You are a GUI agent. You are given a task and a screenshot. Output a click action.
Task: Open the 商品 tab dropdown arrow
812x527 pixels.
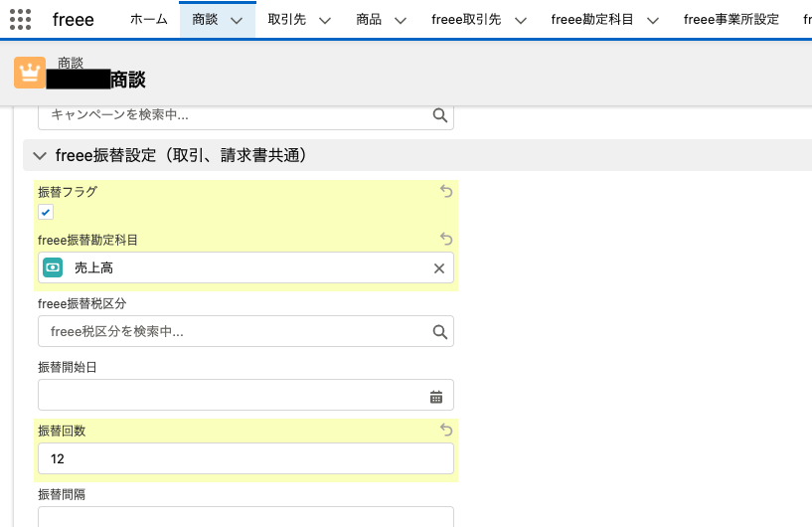tap(401, 21)
